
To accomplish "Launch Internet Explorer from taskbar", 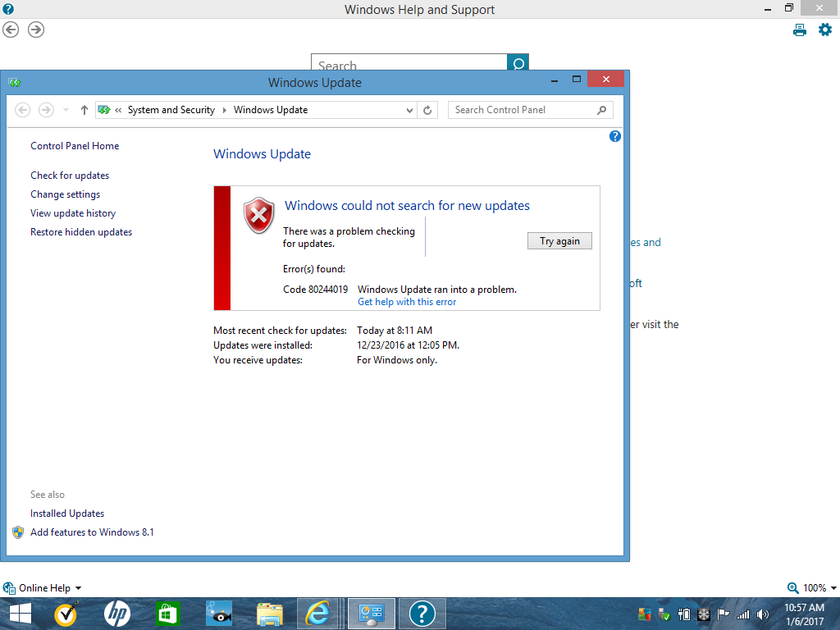I will [317, 614].
